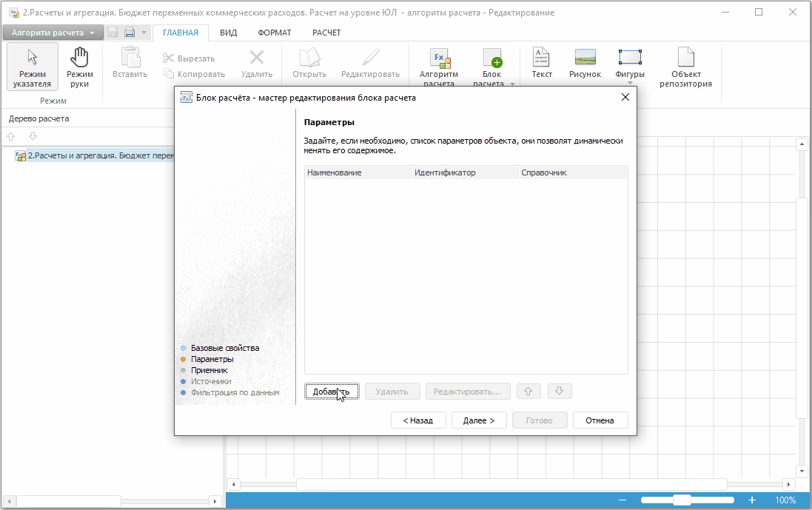The image size is (812, 510).
Task: Expand quick access toolbar dropdown arrow
Action: coord(144,32)
